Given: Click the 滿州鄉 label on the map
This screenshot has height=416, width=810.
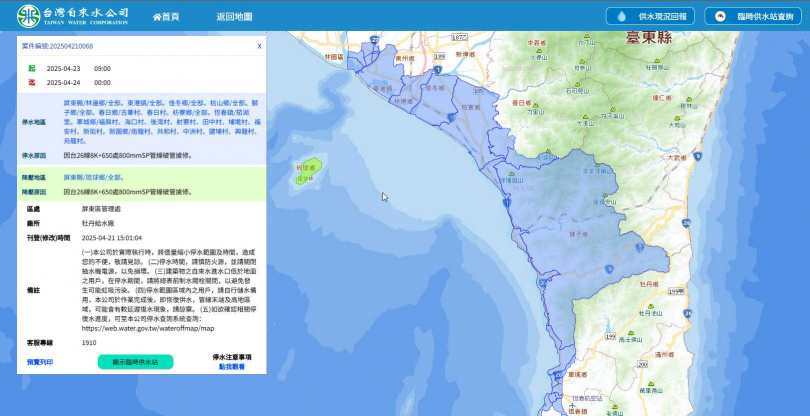Looking at the screenshot, I should point(664,355).
